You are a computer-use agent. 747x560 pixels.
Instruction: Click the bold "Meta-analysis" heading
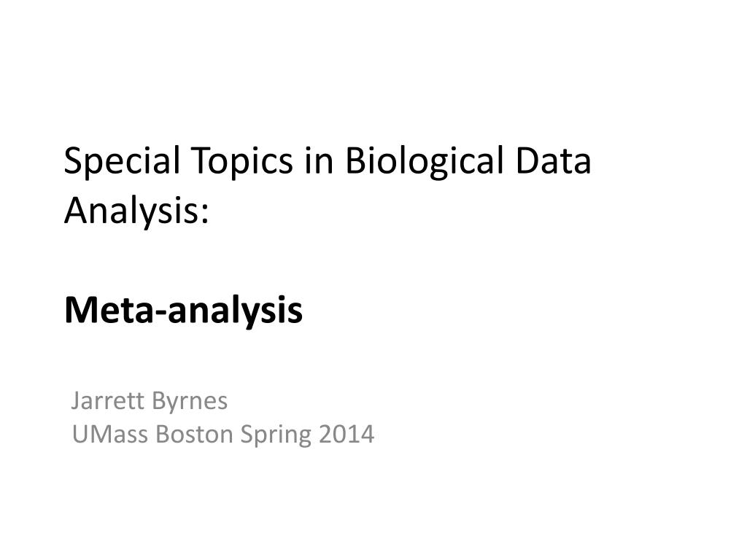click(183, 311)
